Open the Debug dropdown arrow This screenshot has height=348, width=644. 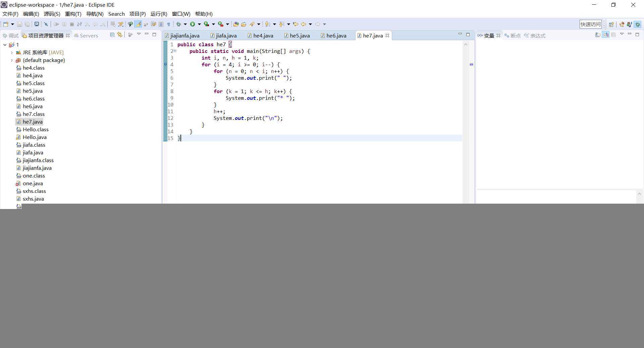185,24
